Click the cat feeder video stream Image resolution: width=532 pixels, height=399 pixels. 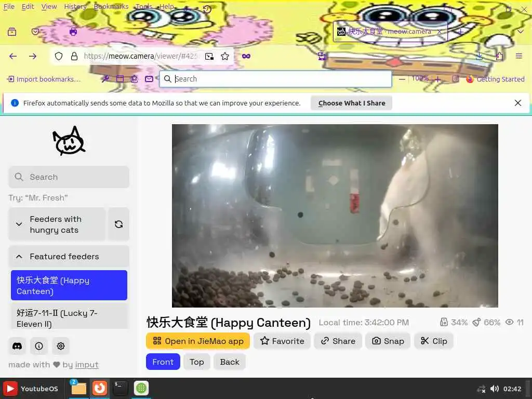pyautogui.click(x=335, y=216)
